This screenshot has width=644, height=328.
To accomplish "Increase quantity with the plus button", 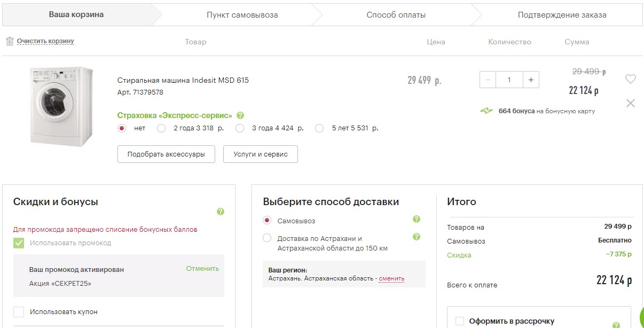I will click(x=530, y=80).
